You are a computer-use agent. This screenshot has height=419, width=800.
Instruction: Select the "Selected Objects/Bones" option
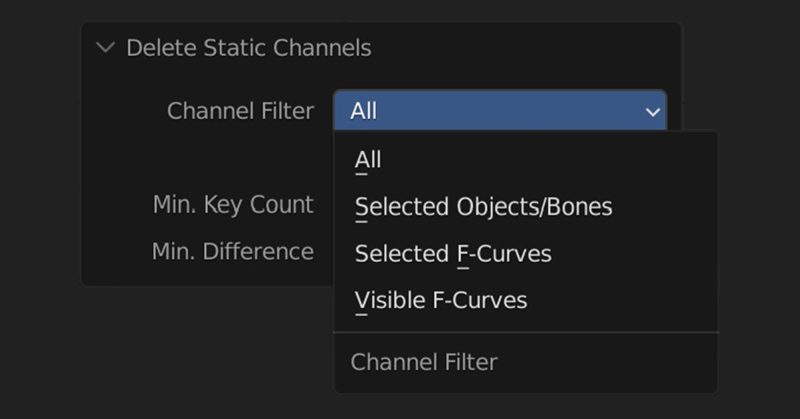click(483, 207)
